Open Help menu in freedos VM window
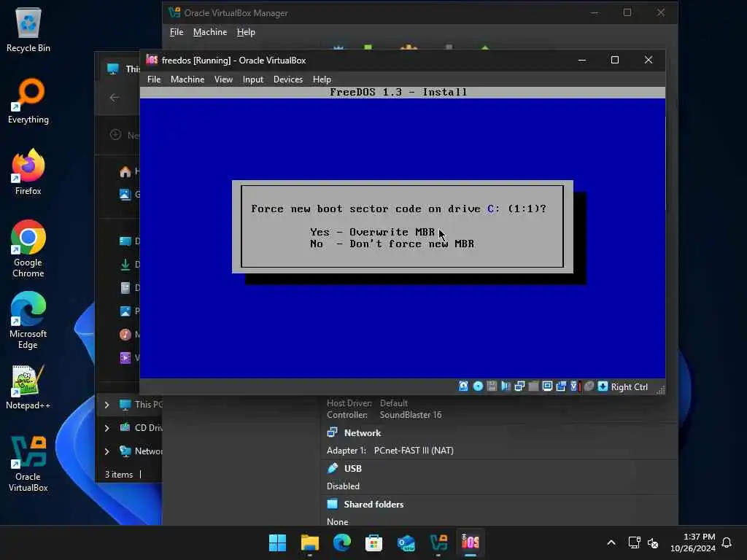 point(322,79)
